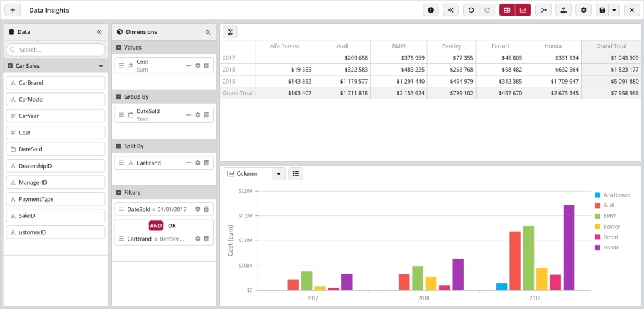Image resolution: width=644 pixels, height=309 pixels.
Task: Select the DealershipID field
Action: (55, 166)
